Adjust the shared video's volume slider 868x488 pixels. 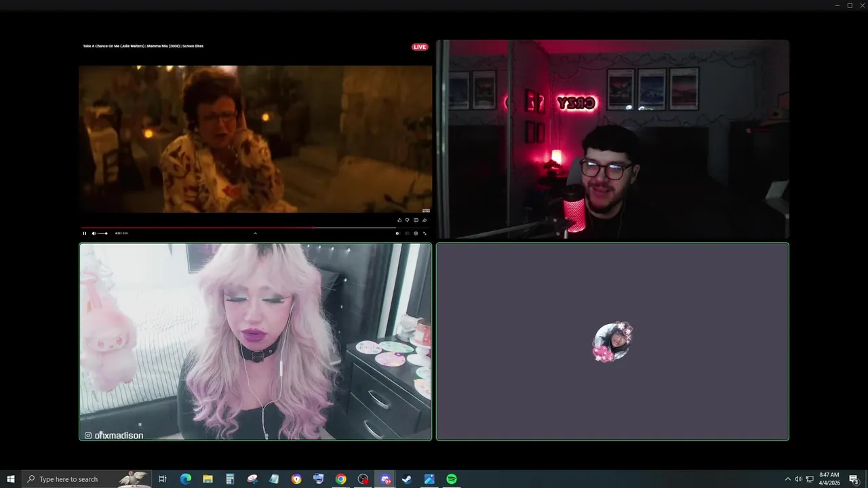102,233
